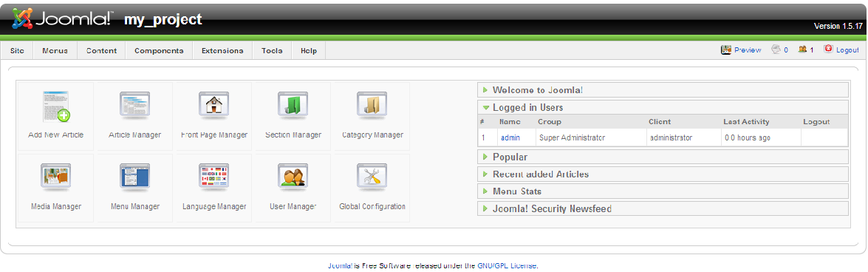Open Global Configuration tools icon
This screenshot has width=868, height=272.
(372, 177)
